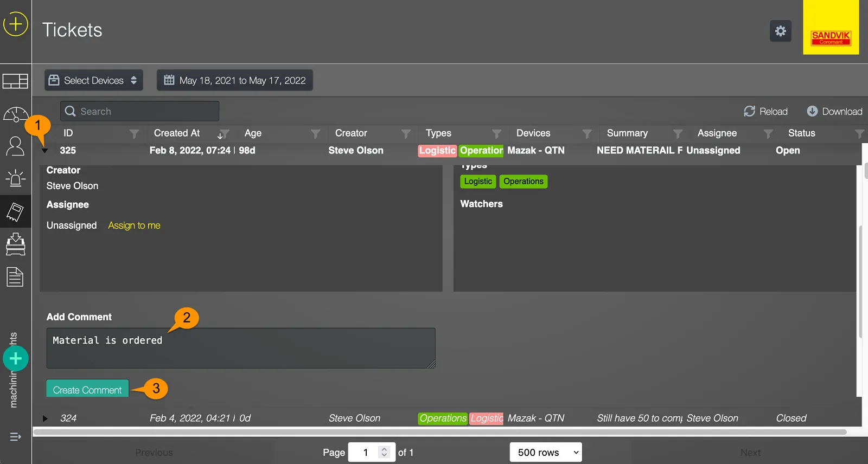Open the Select Devices dropdown
The image size is (868, 464).
click(94, 80)
